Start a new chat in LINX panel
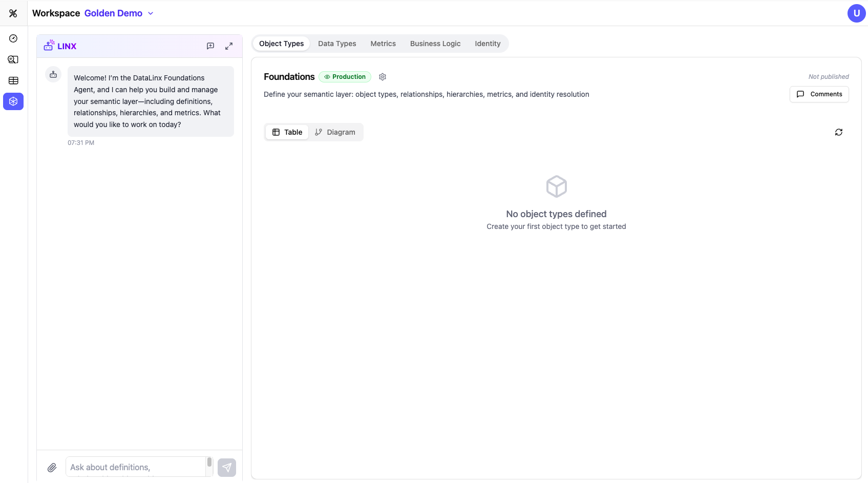The height and width of the screenshot is (483, 868). pos(210,46)
